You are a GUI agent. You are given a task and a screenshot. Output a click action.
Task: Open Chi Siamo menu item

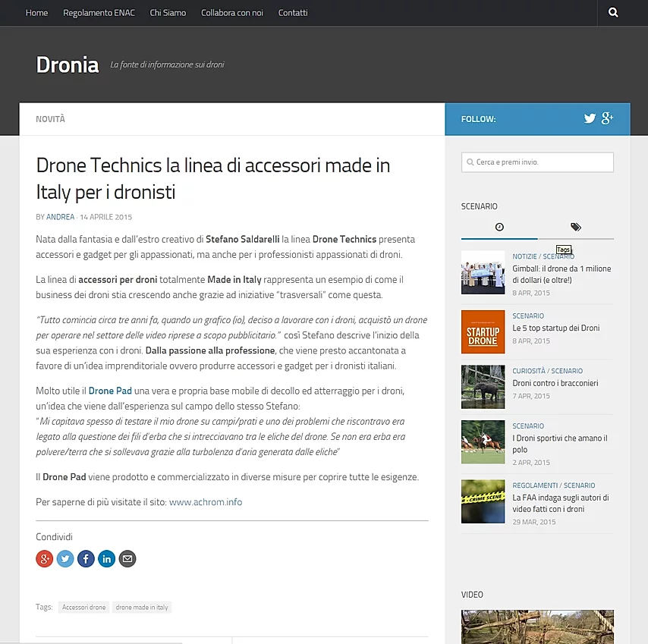coord(168,13)
